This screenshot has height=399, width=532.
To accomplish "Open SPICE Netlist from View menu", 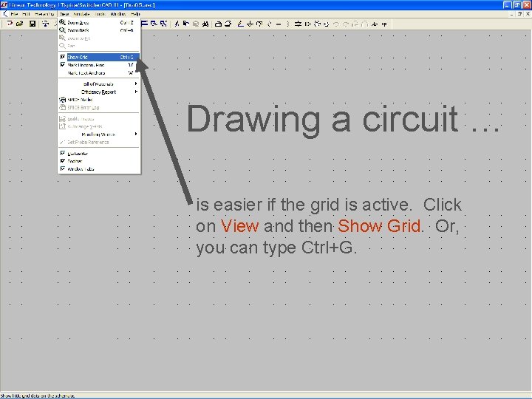I will (99, 100).
